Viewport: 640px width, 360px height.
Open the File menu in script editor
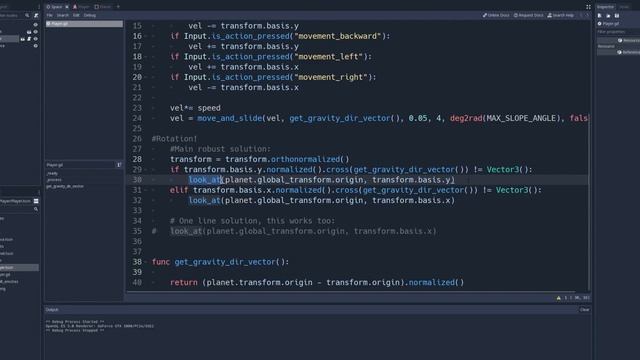click(x=49, y=15)
